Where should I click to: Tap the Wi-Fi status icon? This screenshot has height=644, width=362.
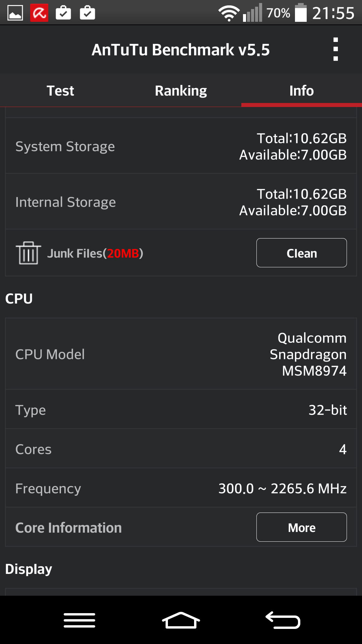229,13
